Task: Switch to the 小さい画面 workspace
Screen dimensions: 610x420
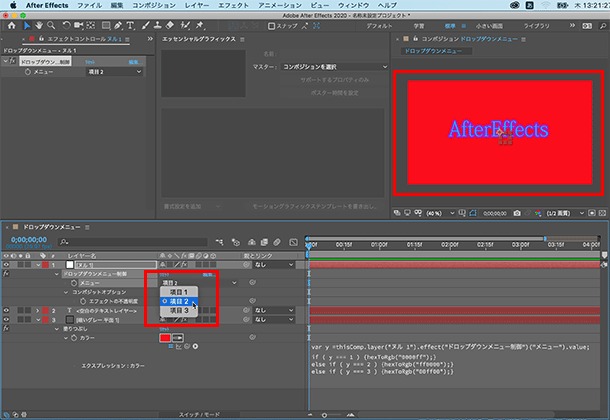Action: (x=489, y=26)
